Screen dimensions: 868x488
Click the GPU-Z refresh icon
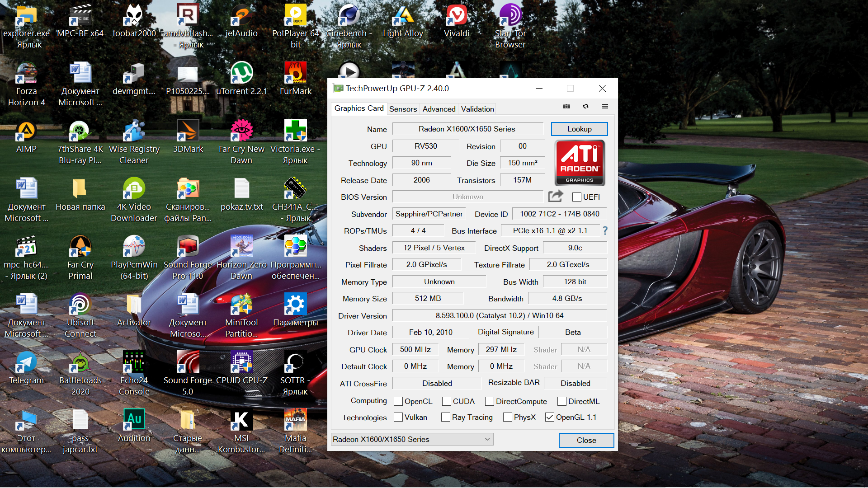pyautogui.click(x=585, y=107)
